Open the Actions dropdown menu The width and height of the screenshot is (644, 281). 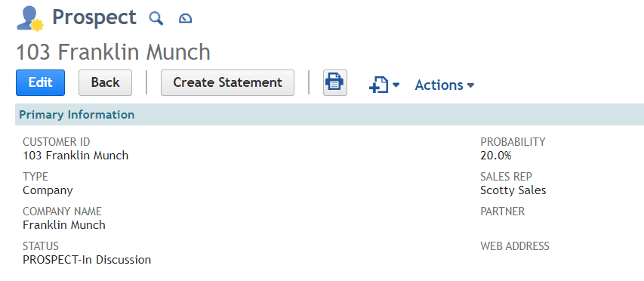pos(445,85)
